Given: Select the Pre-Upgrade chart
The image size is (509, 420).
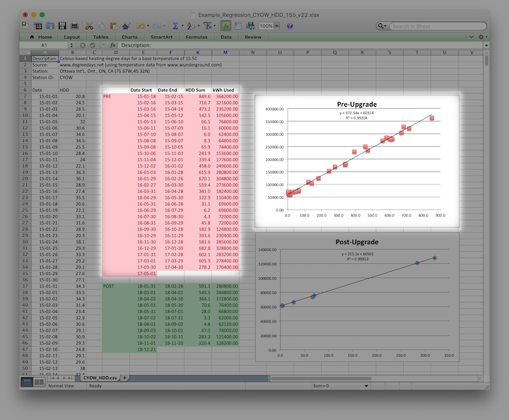Looking at the screenshot, I should 352,163.
